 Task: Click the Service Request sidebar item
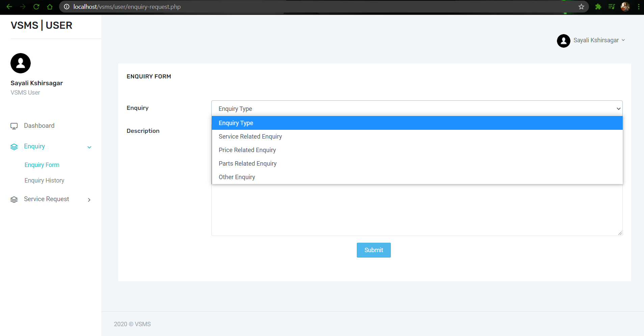tap(47, 199)
